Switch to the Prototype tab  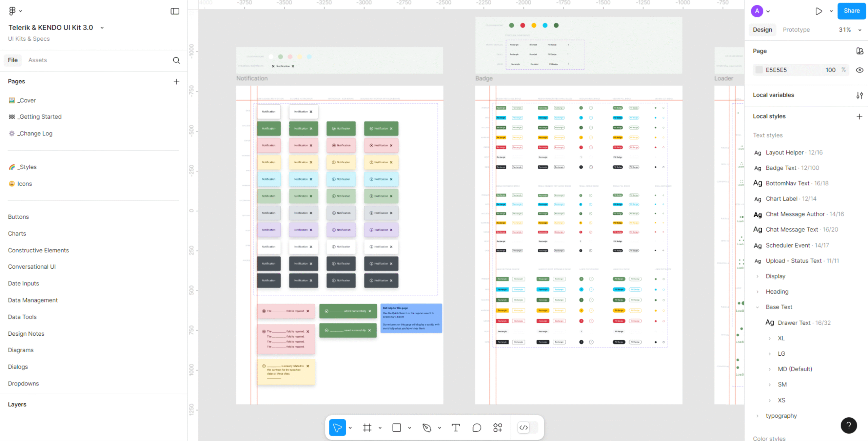click(796, 30)
